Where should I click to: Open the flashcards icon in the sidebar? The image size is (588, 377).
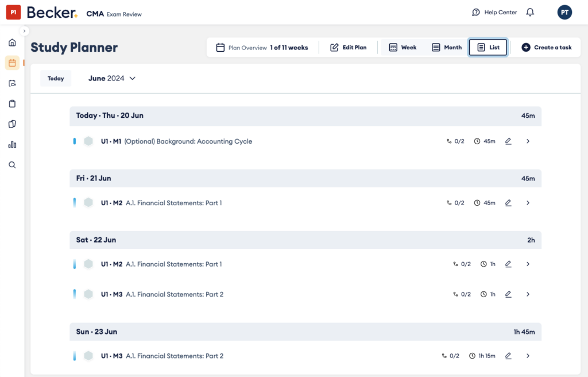[x=11, y=124]
